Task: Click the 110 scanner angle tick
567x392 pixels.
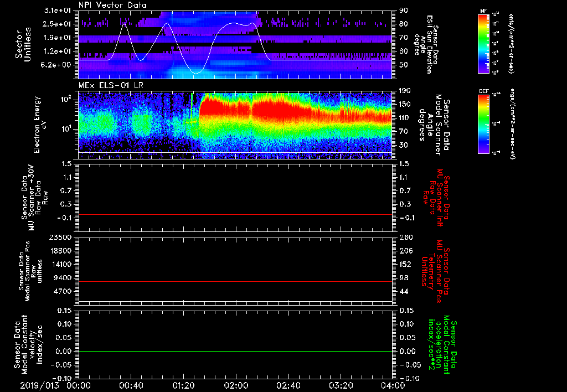Action: pyautogui.click(x=405, y=118)
